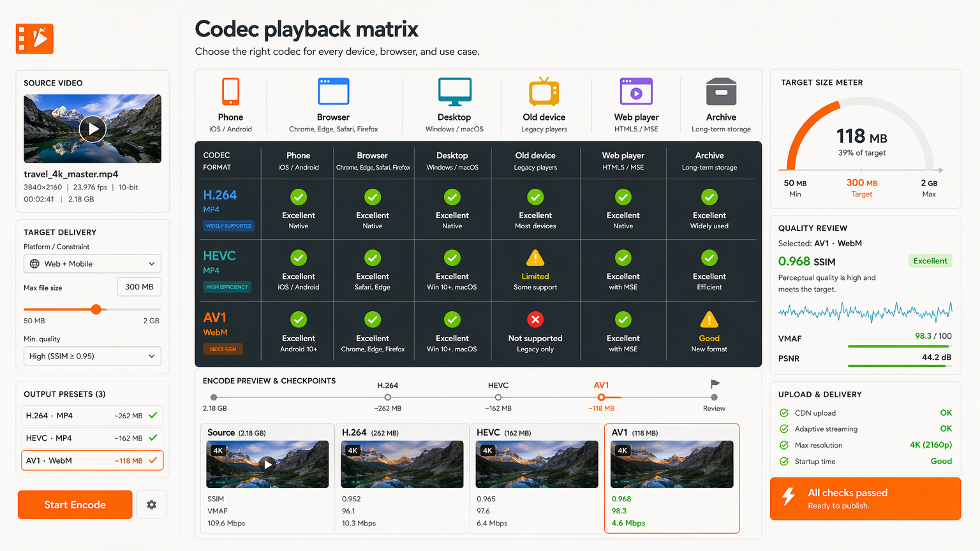
Task: Click the SSIM quality waveform graph
Action: click(x=865, y=311)
